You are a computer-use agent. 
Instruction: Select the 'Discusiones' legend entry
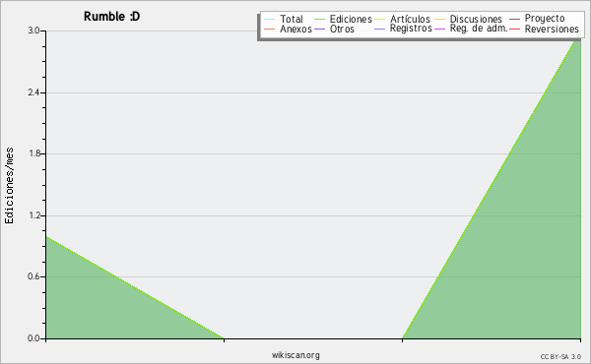point(476,20)
